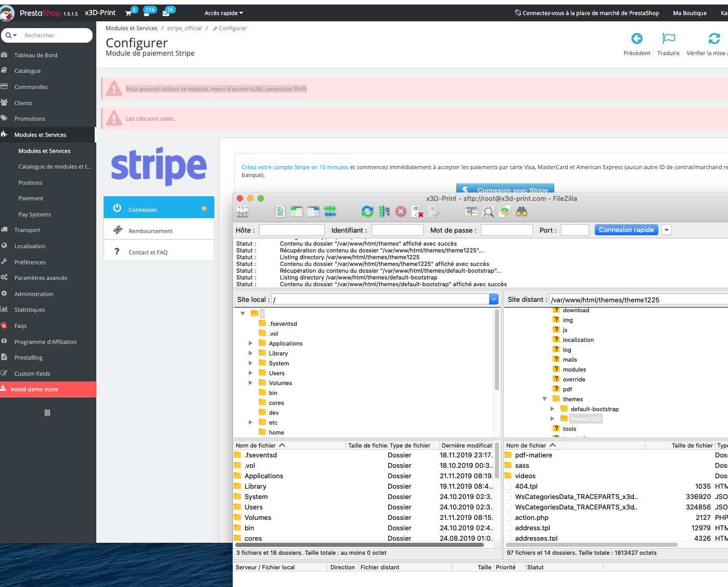Toggle FileZilla message log display icon
This screenshot has width=728, height=587.
pyautogui.click(x=280, y=212)
